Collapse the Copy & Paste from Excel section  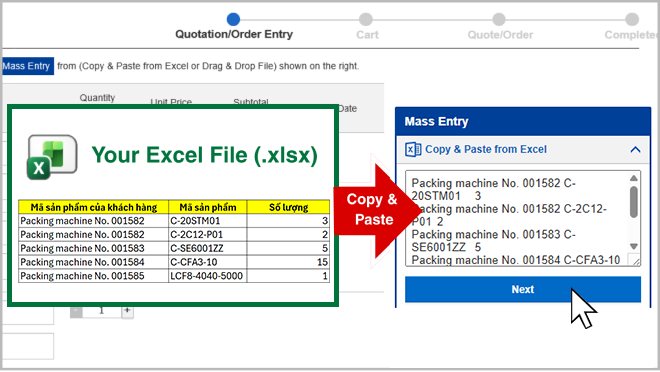[x=635, y=149]
